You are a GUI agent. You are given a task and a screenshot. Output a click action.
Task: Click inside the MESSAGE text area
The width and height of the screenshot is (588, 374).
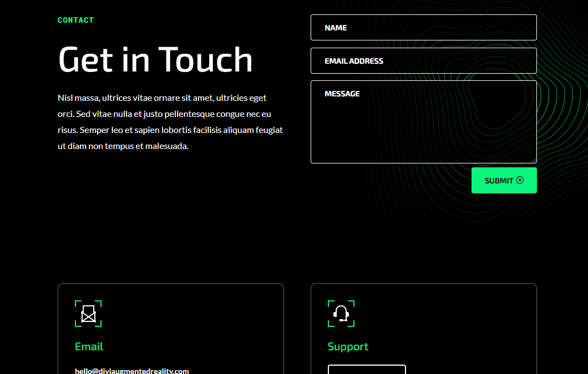point(423,122)
